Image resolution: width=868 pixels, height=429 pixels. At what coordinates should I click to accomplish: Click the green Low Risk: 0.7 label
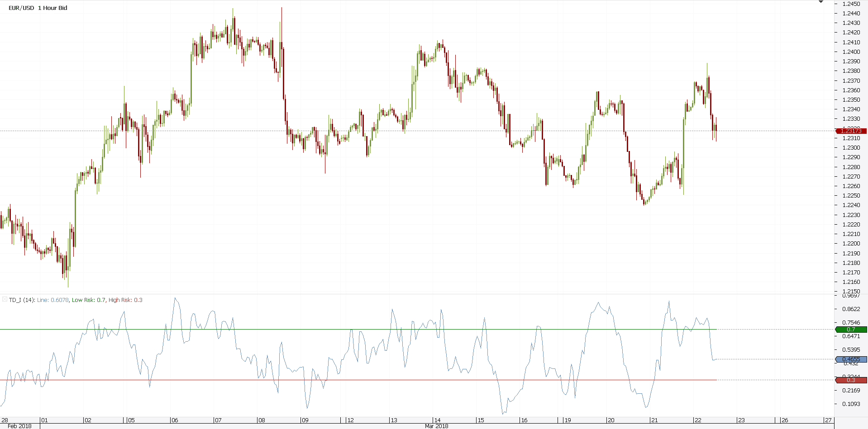tap(89, 300)
